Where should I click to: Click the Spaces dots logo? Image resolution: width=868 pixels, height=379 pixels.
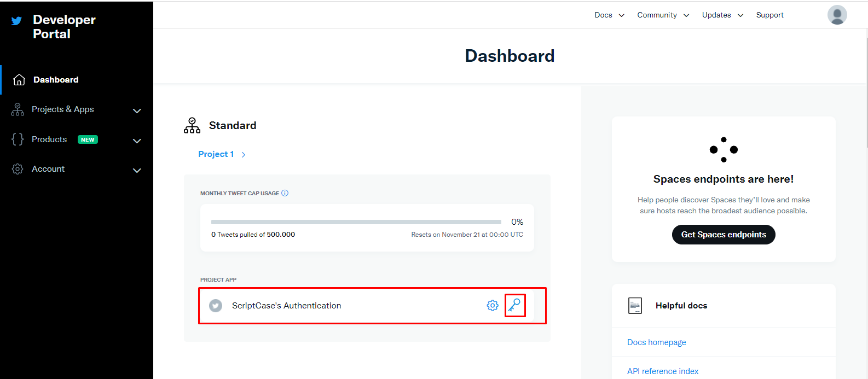pyautogui.click(x=724, y=149)
